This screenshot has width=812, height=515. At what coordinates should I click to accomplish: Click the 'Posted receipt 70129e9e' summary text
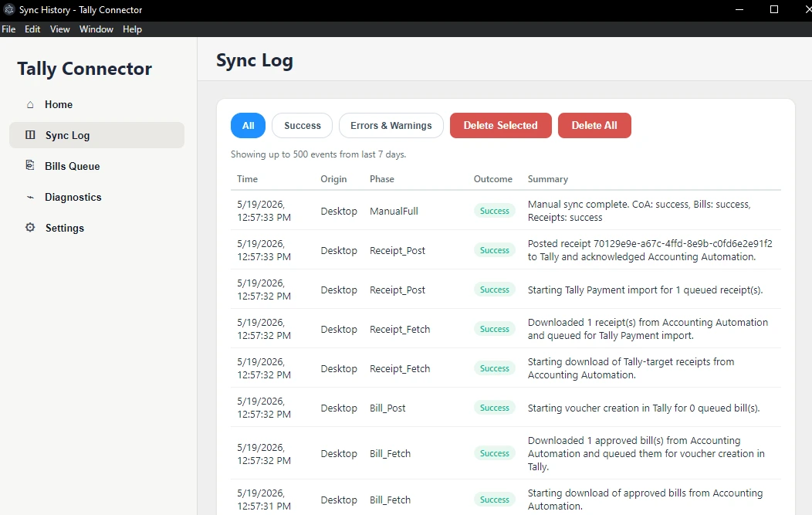pyautogui.click(x=650, y=250)
